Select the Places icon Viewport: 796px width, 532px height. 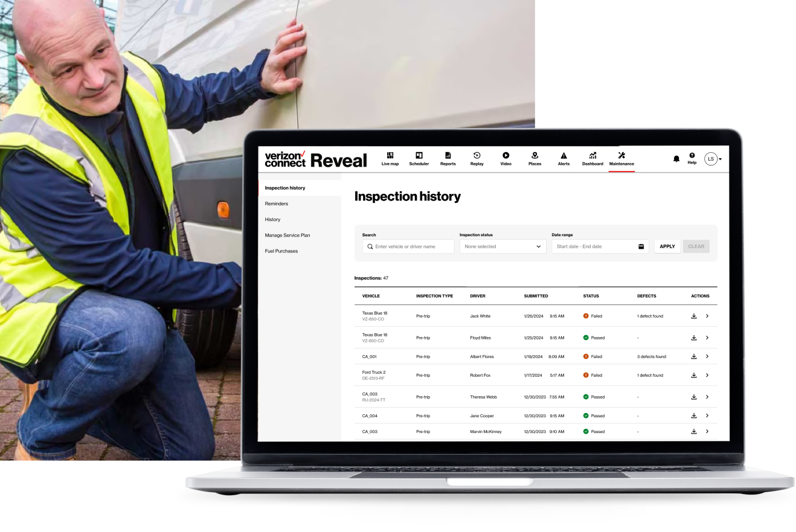[x=534, y=158]
